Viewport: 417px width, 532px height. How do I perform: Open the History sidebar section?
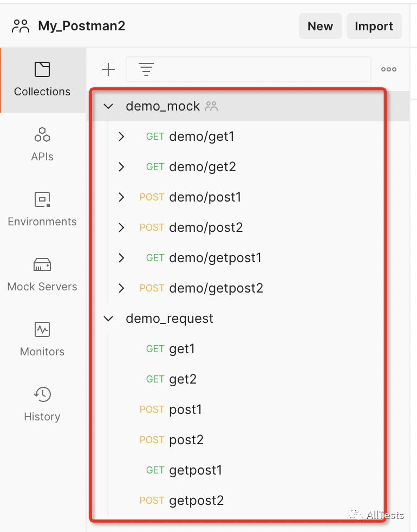(x=42, y=404)
